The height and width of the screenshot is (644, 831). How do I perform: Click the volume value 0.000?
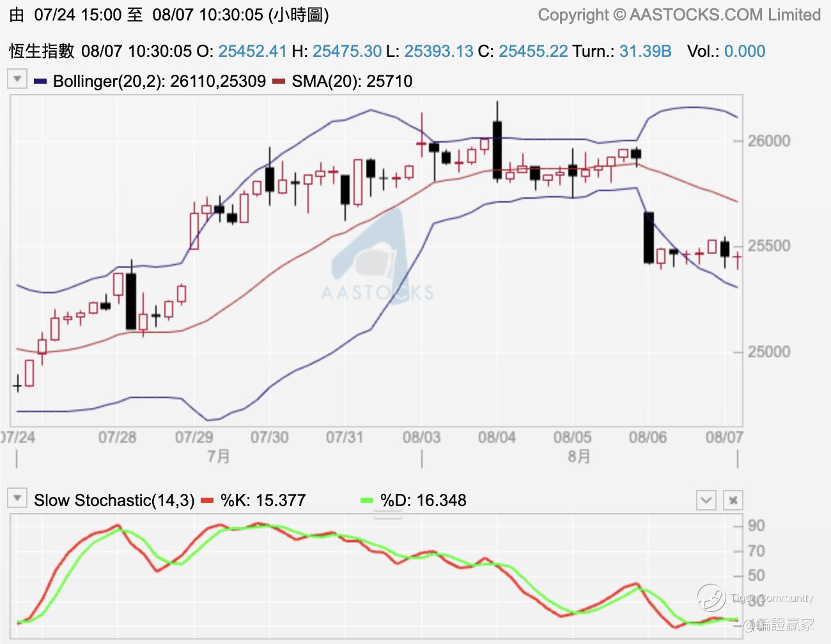[745, 51]
